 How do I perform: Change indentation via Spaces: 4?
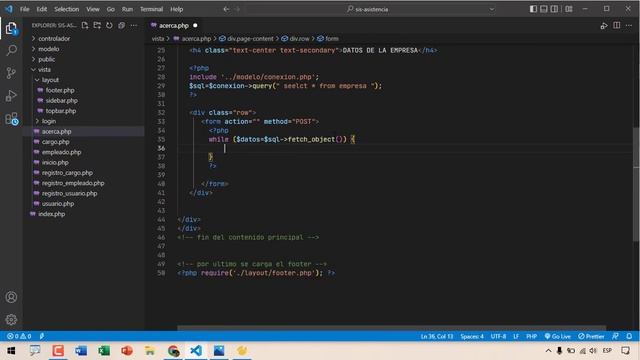472,336
